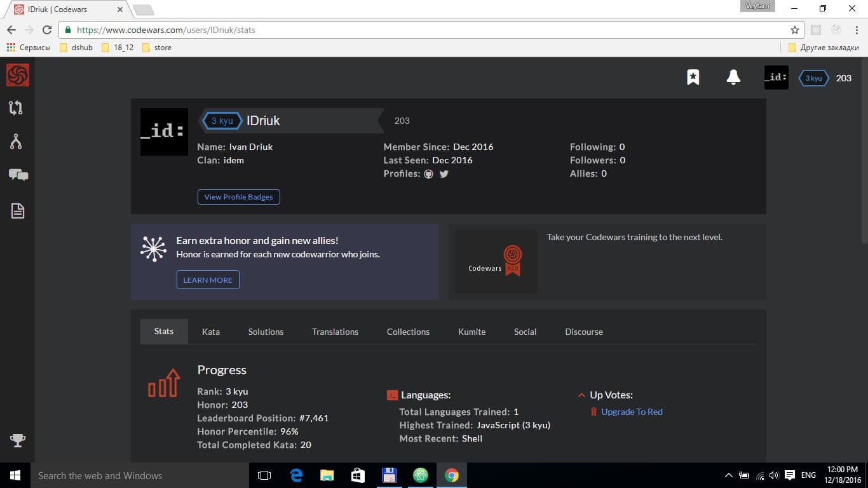
Task: Click the allies network star icon
Action: tap(153, 248)
